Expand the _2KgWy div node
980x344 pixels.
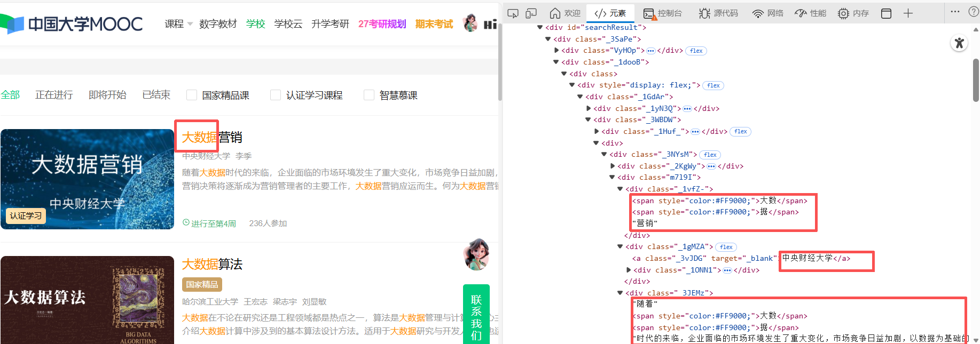point(613,166)
